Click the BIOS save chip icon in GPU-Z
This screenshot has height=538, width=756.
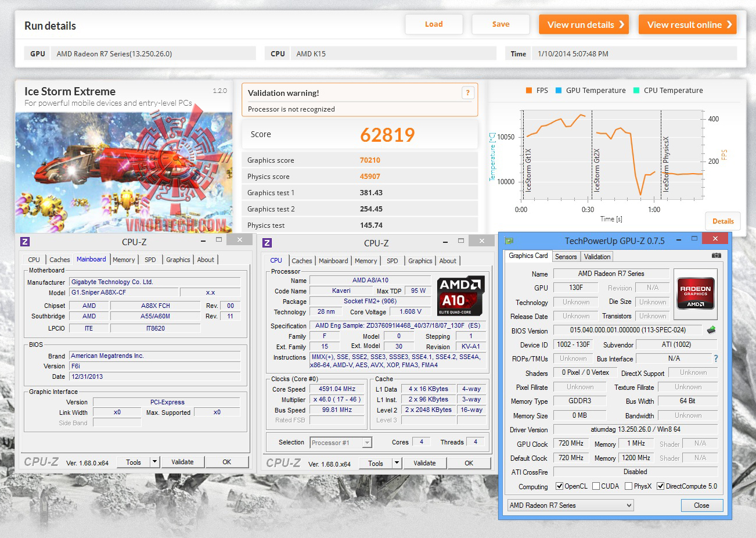(711, 330)
